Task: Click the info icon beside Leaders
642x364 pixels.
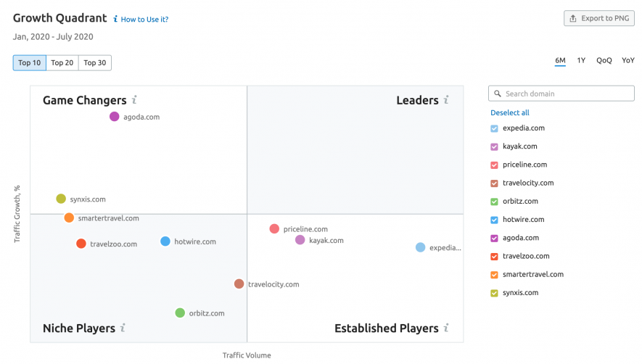Action: point(446,100)
